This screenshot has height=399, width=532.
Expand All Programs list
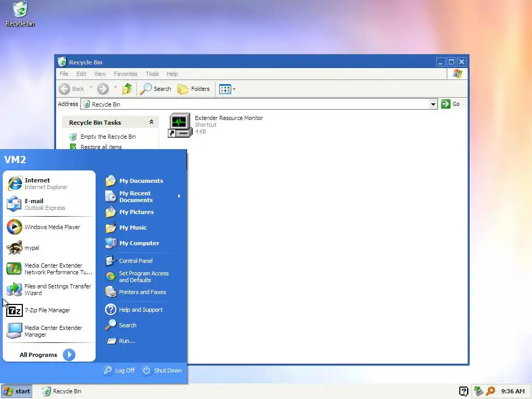tap(47, 354)
